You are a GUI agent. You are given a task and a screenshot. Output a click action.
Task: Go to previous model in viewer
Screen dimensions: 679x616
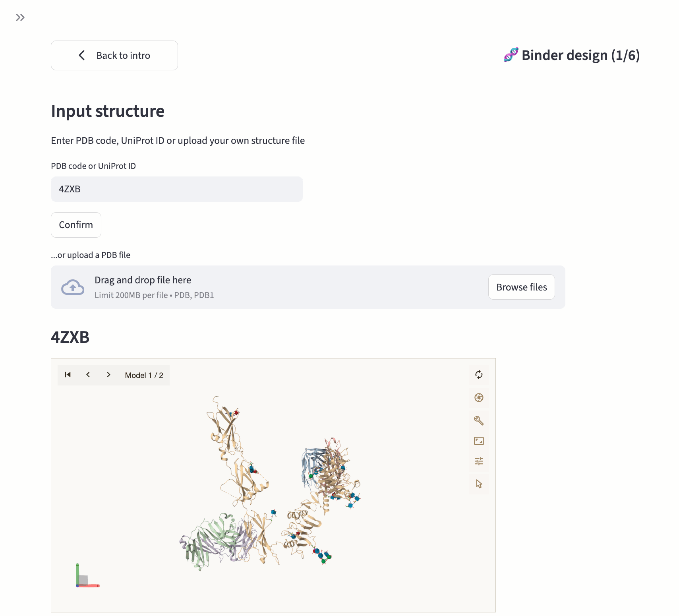coord(88,375)
